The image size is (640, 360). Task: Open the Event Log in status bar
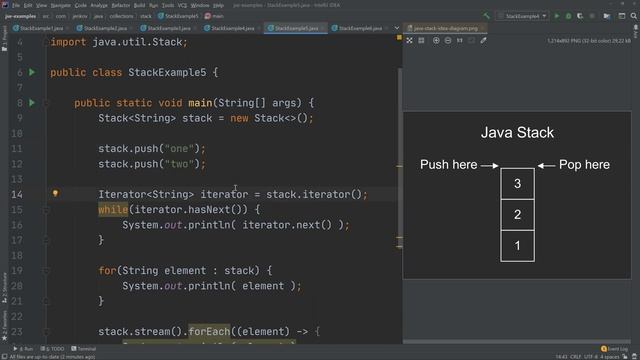tap(614, 349)
